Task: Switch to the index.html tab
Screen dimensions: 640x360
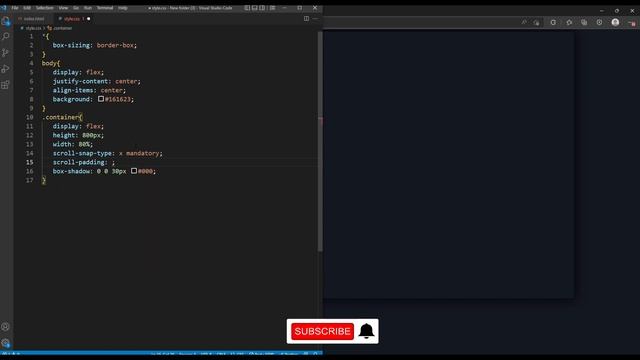Action: [x=33, y=19]
